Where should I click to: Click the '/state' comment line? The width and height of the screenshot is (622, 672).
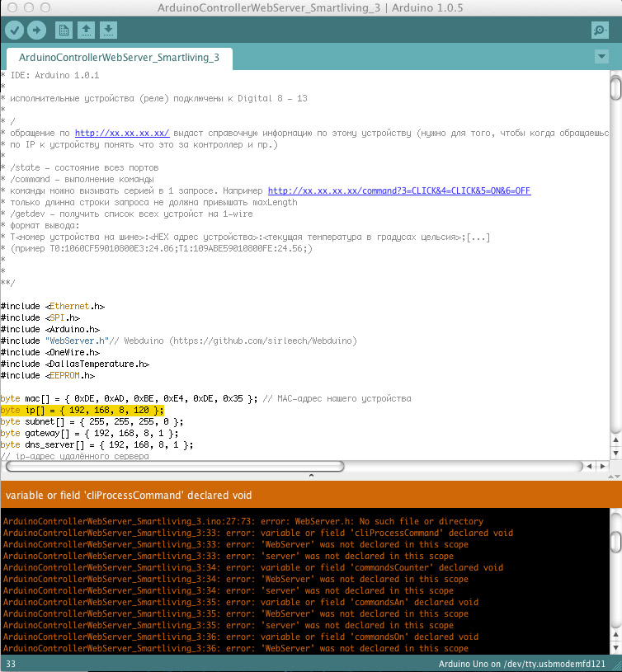[80, 168]
